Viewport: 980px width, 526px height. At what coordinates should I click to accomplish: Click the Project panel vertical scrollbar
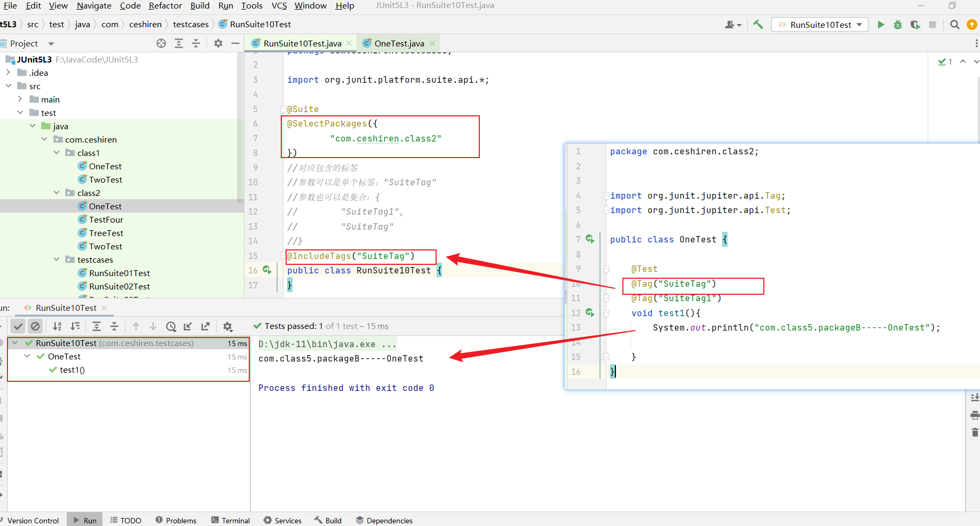[240, 128]
